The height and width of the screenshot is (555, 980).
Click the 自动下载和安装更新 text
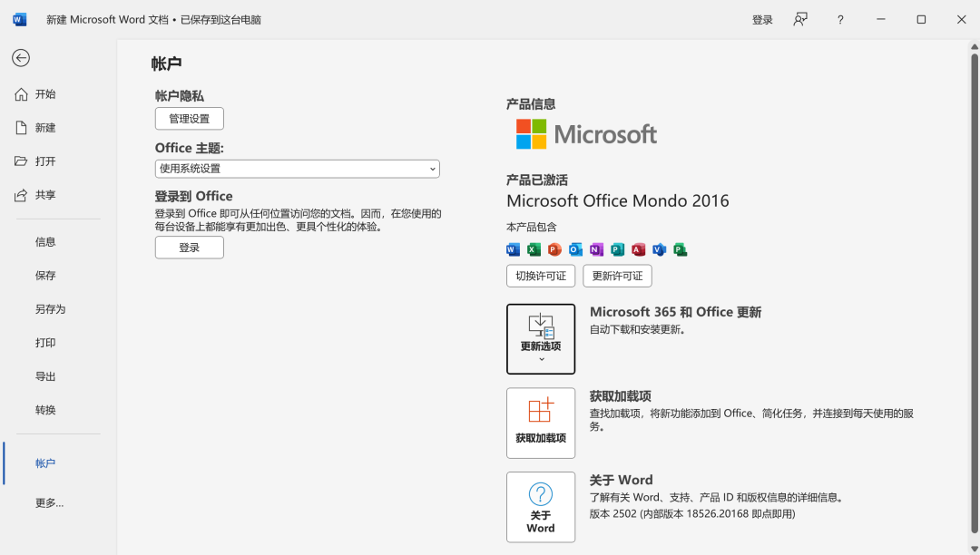click(638, 329)
